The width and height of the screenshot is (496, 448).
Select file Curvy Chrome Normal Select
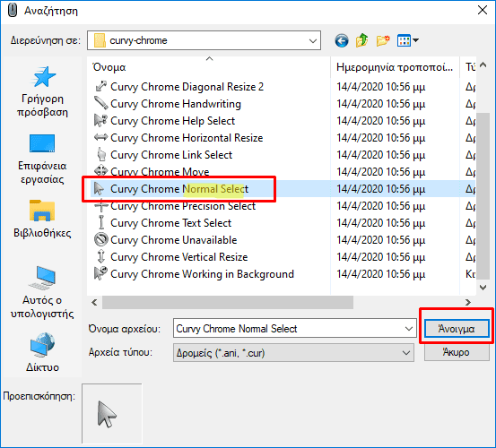179,189
